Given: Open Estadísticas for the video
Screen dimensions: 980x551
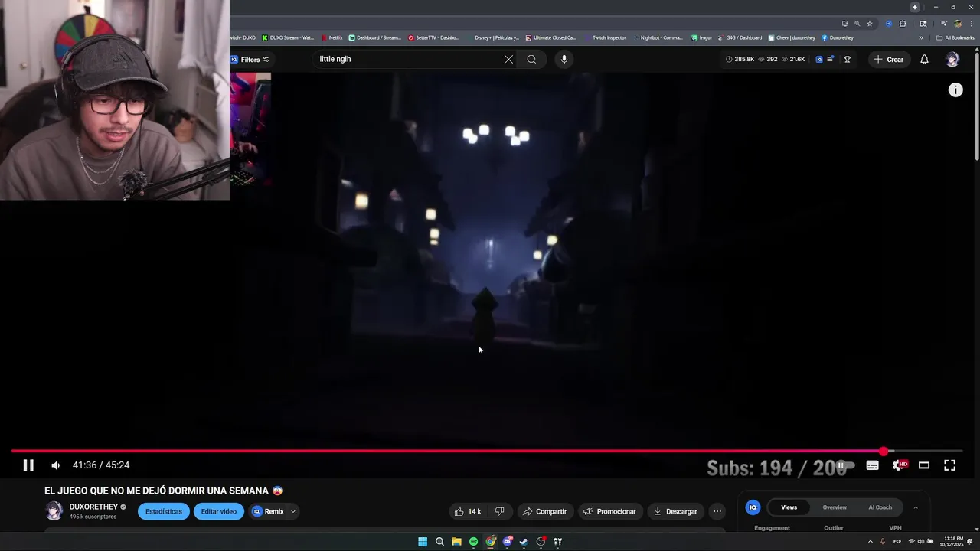Looking at the screenshot, I should pos(164,511).
